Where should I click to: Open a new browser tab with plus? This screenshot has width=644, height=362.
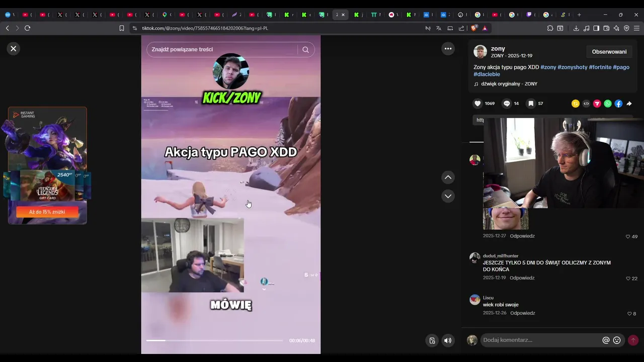coord(579,15)
